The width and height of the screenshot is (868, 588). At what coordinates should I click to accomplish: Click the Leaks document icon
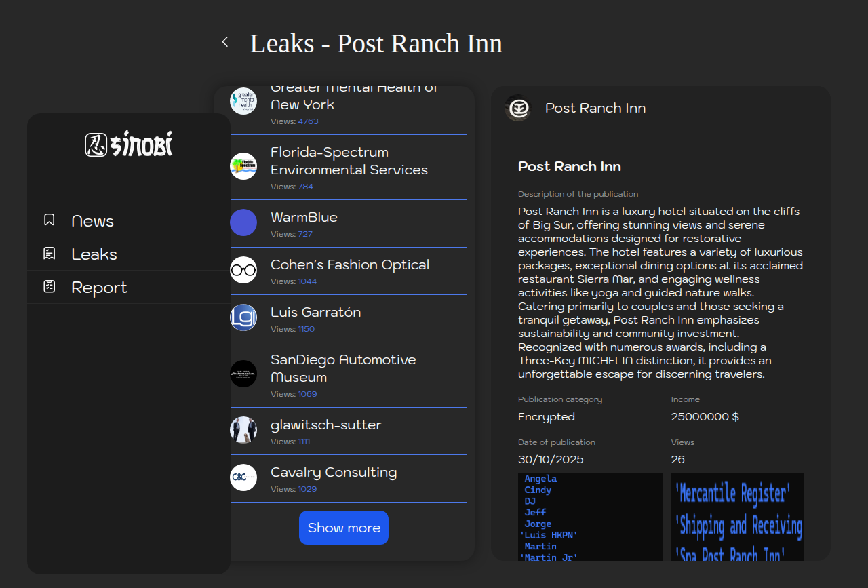pos(49,254)
